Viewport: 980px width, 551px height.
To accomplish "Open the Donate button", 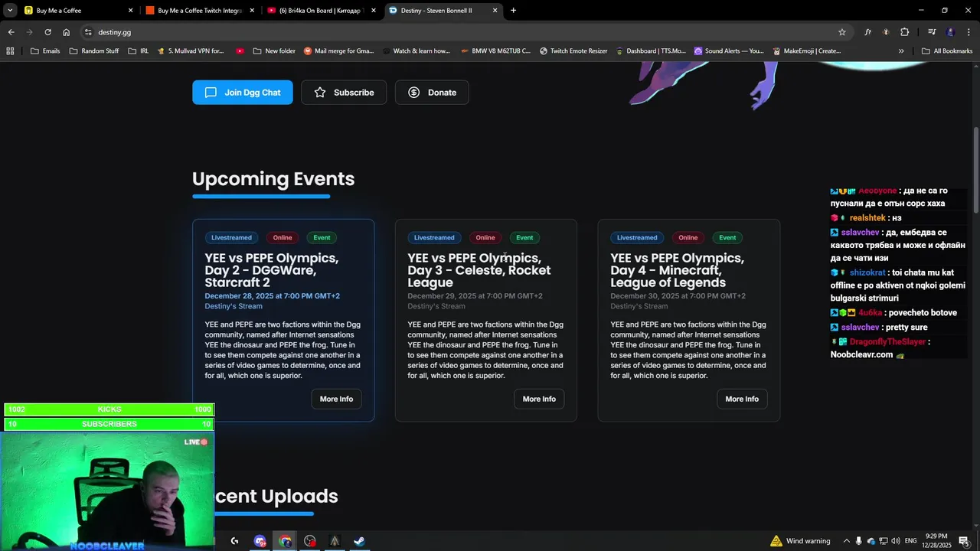I will pyautogui.click(x=432, y=93).
